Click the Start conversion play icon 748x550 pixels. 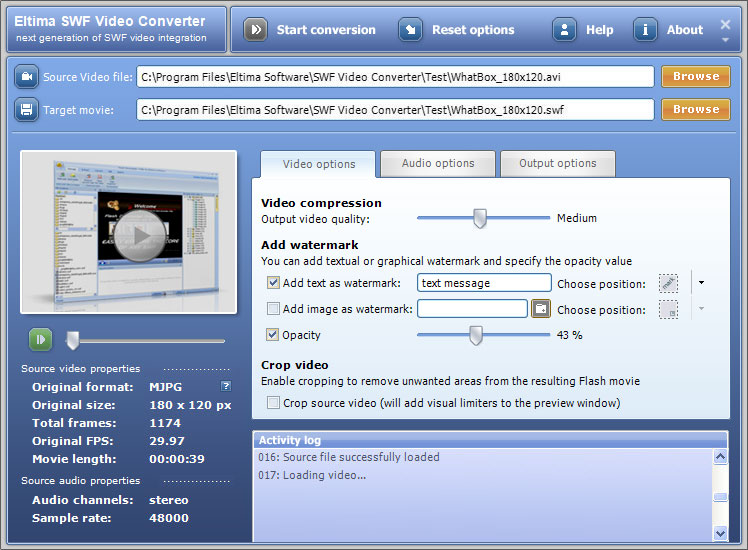click(x=256, y=30)
